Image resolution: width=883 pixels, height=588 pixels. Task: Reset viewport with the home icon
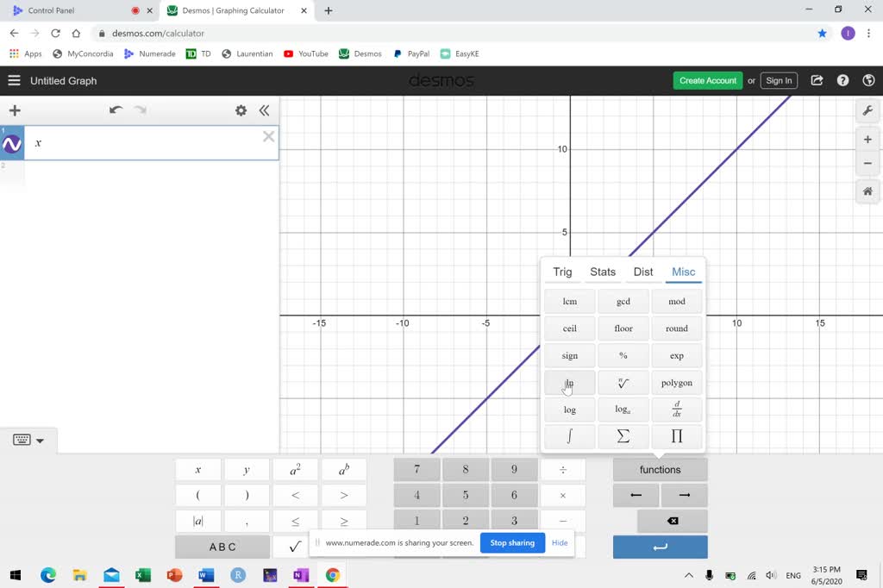click(x=867, y=191)
